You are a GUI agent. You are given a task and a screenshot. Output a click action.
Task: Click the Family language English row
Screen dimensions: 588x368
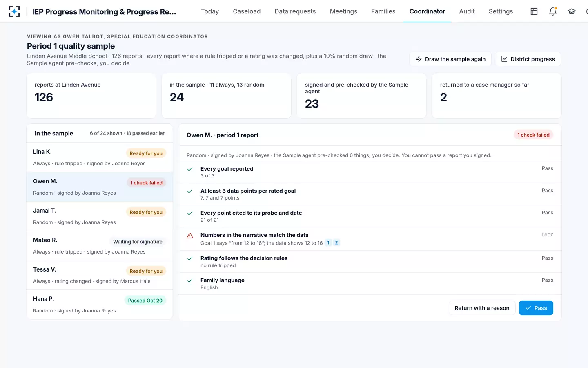(x=370, y=284)
